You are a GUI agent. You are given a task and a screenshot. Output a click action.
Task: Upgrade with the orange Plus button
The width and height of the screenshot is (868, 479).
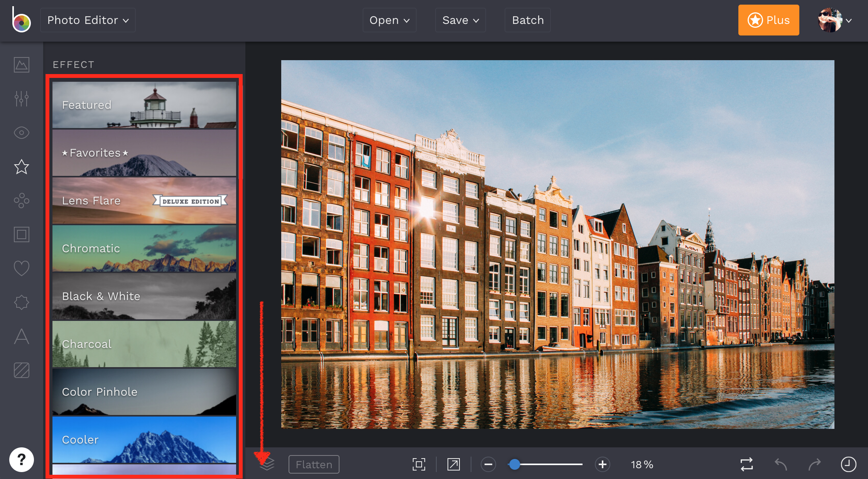click(x=769, y=20)
